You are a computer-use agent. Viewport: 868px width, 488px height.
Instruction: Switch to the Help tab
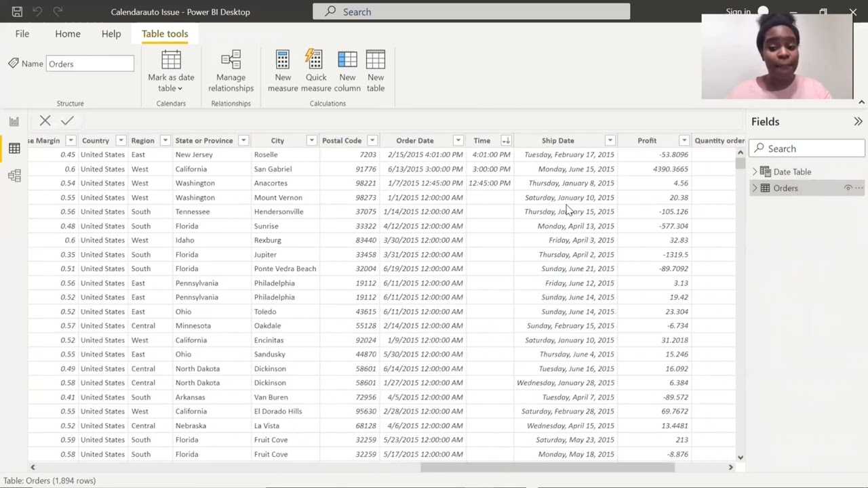pyautogui.click(x=111, y=34)
